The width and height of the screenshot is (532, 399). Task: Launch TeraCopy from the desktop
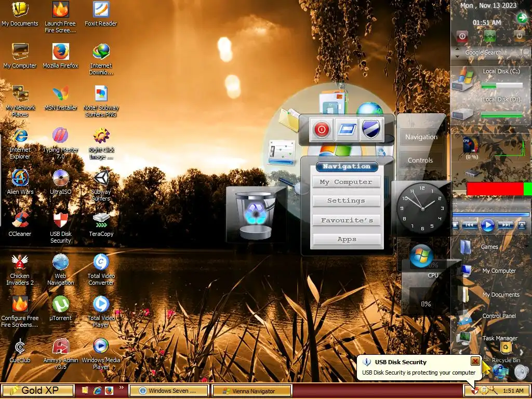(101, 224)
